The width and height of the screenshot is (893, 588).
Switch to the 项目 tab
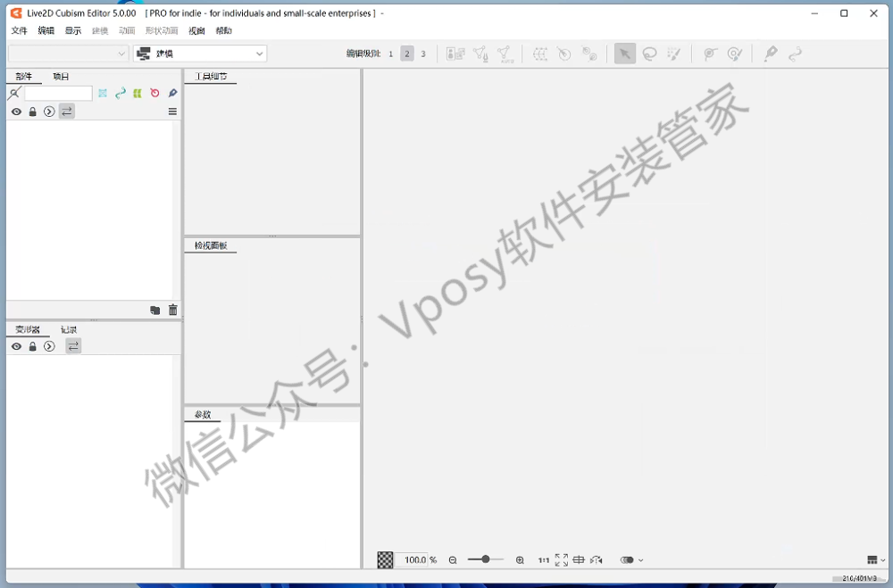(x=61, y=76)
